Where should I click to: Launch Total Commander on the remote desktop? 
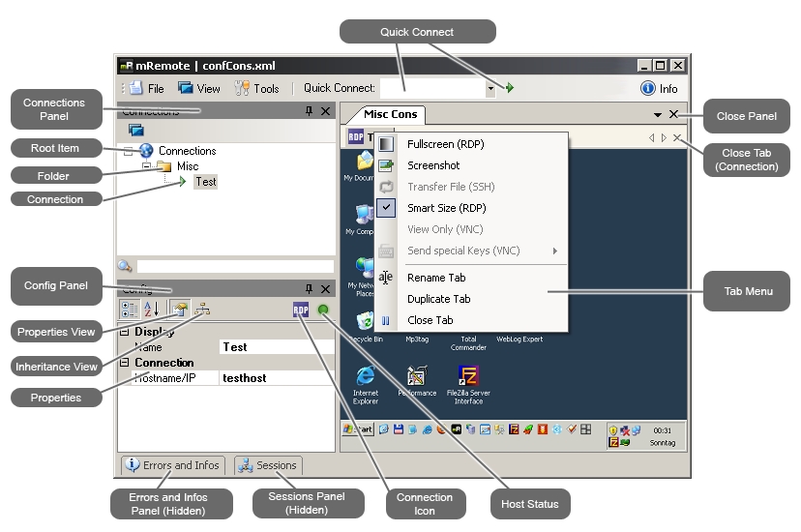468,343
